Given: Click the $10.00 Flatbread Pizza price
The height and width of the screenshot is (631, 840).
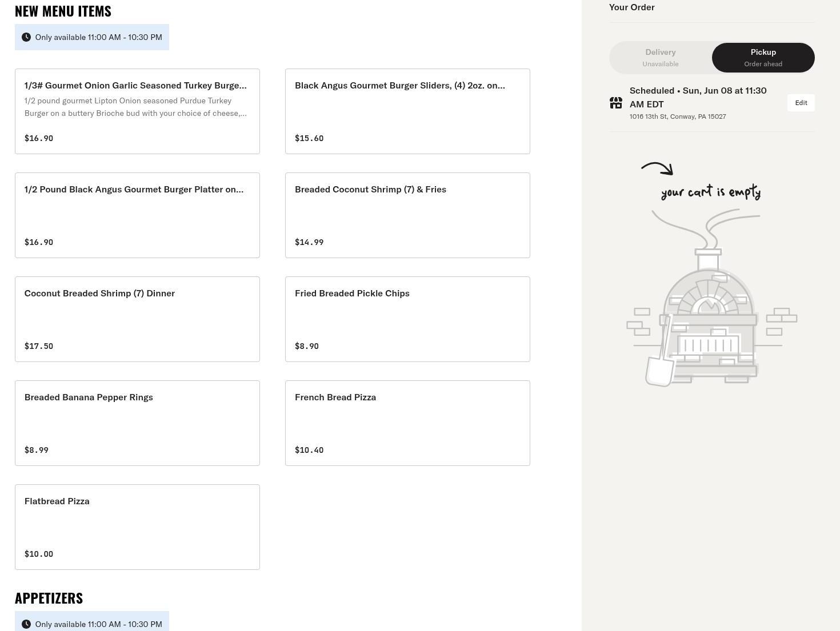Looking at the screenshot, I should pyautogui.click(x=39, y=554).
